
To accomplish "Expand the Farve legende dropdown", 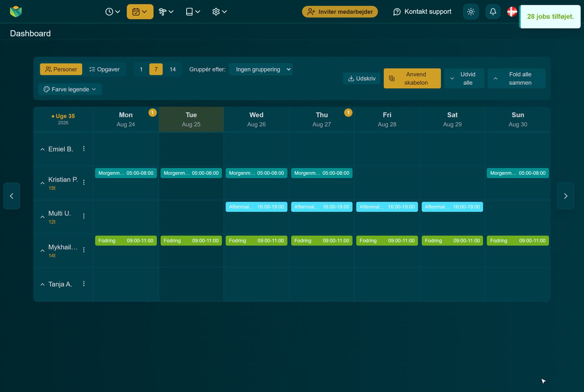I will point(70,89).
